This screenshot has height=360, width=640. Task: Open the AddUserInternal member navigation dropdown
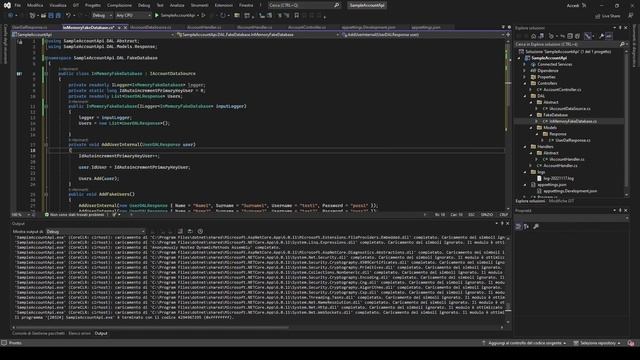click(x=423, y=35)
